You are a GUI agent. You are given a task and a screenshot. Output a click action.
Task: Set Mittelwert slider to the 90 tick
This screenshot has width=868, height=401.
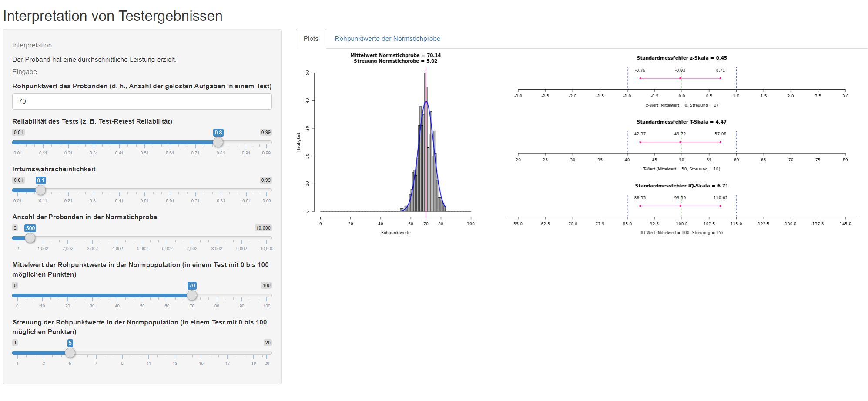[x=242, y=296]
